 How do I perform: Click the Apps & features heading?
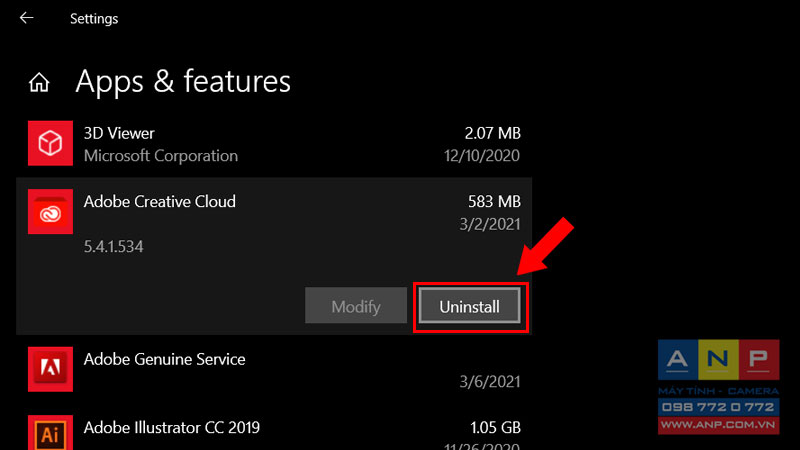point(183,82)
